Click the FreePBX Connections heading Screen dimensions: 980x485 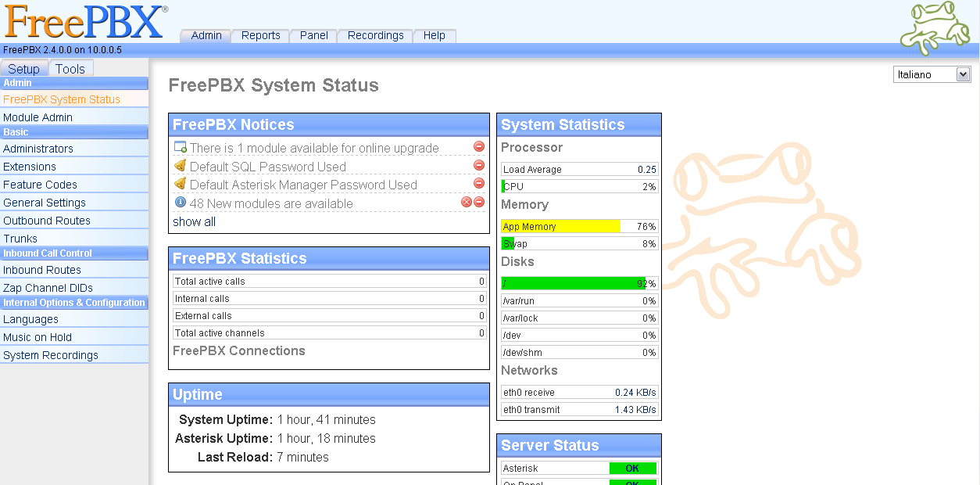point(239,351)
